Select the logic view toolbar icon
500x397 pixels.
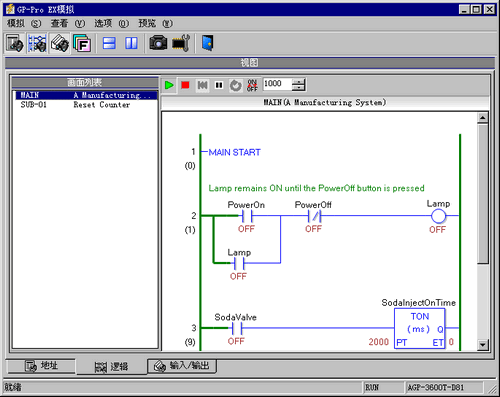(37, 43)
